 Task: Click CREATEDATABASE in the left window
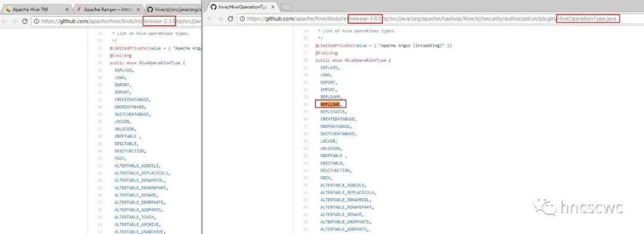[133, 99]
